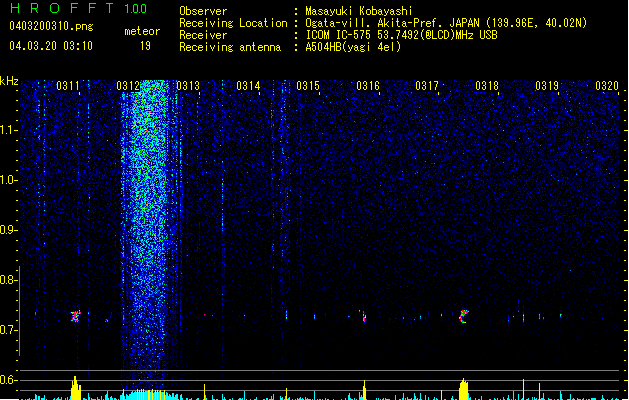The height and width of the screenshot is (400, 629).
Task: Select the ICOM IC-575 receiver description
Action: tap(402, 35)
